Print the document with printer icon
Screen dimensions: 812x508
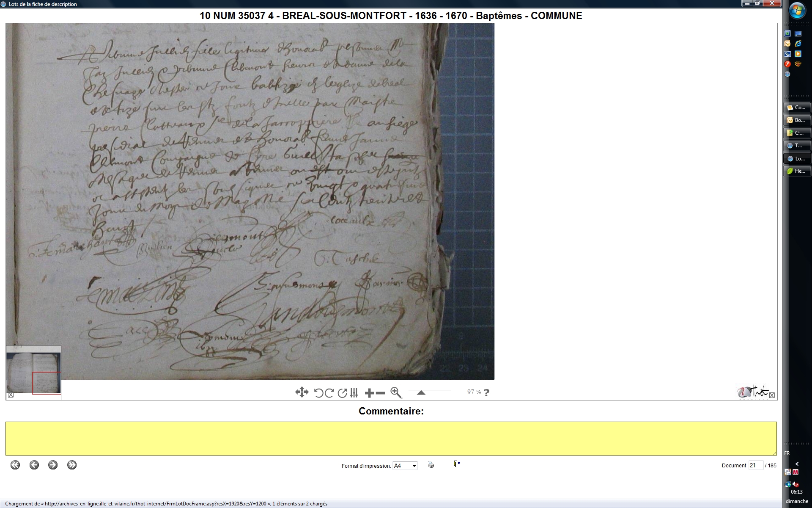[x=431, y=465]
